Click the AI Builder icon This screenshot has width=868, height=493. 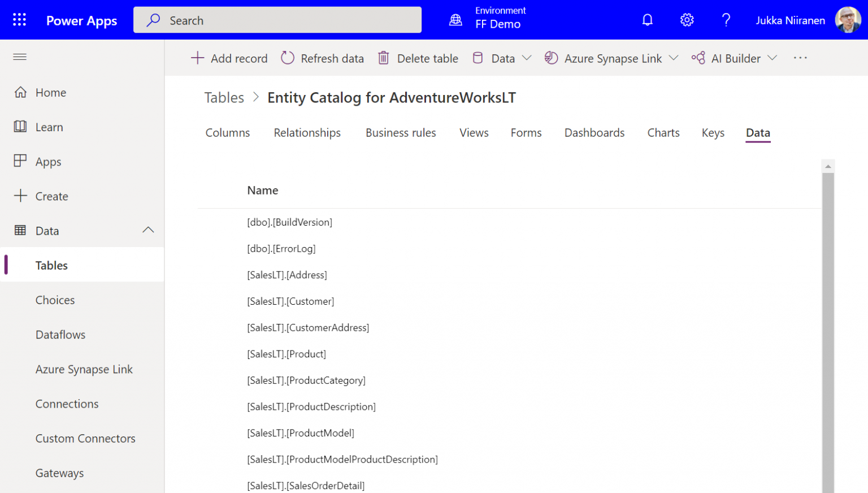pos(698,58)
